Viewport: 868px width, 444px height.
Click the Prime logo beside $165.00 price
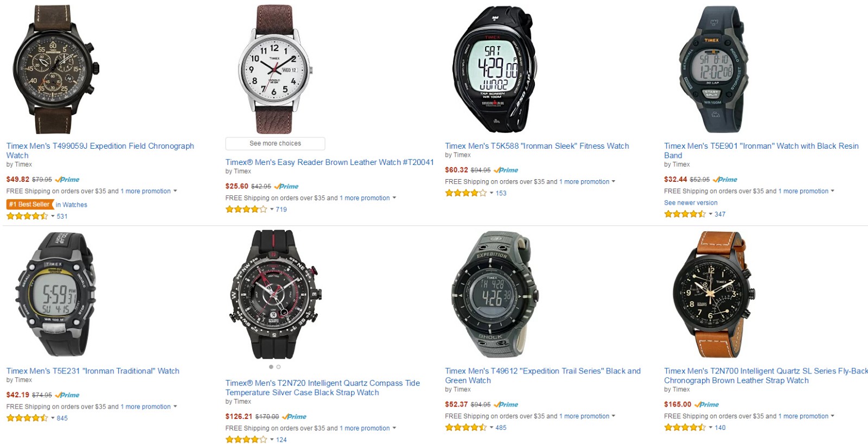click(707, 404)
